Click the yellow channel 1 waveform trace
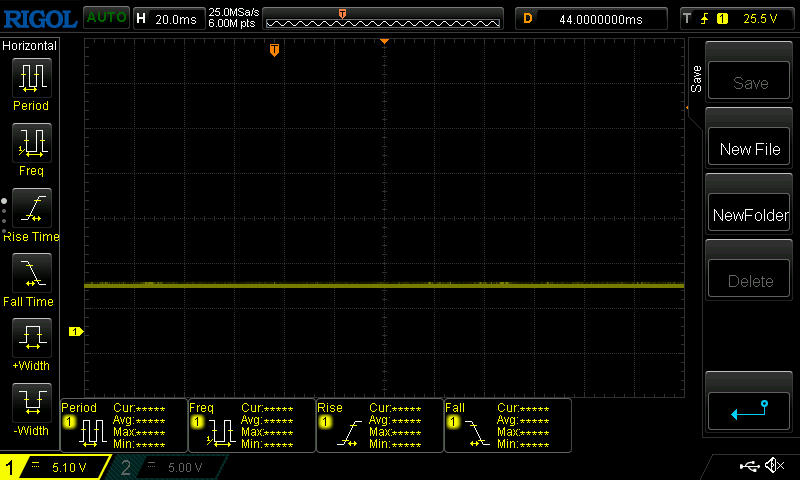Screen dimensions: 800x480 [384, 286]
